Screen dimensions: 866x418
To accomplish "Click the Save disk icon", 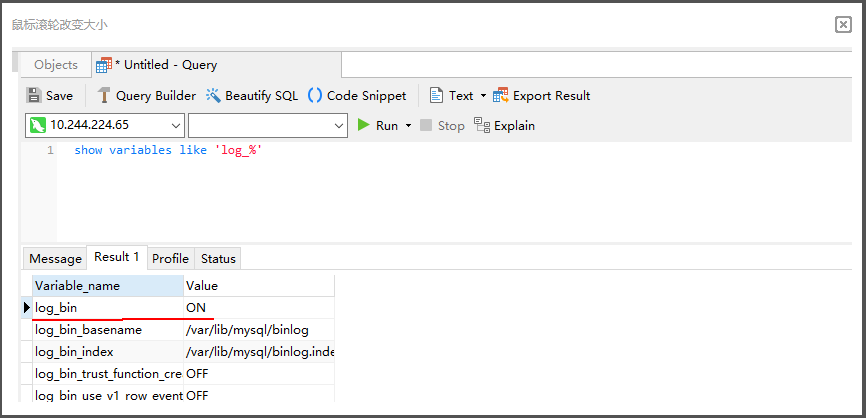I will 34,96.
